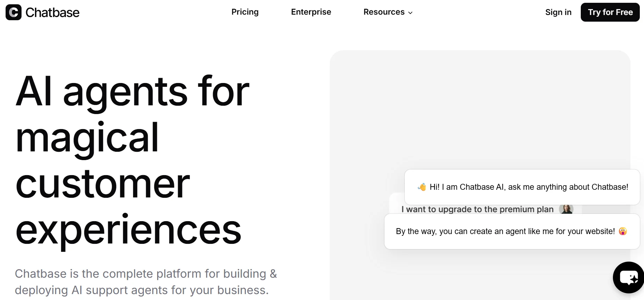
Task: Click the waving hand emoji in the greeting
Action: click(x=421, y=187)
